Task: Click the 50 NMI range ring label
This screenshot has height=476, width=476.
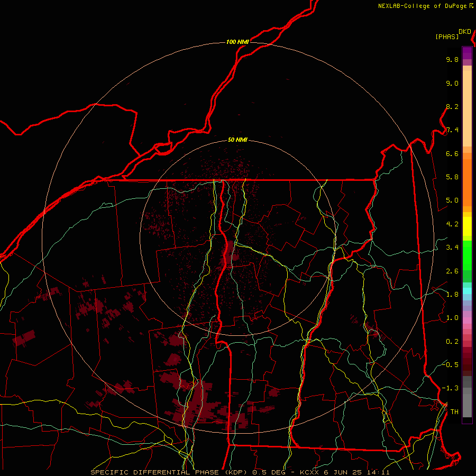Action: point(237,140)
